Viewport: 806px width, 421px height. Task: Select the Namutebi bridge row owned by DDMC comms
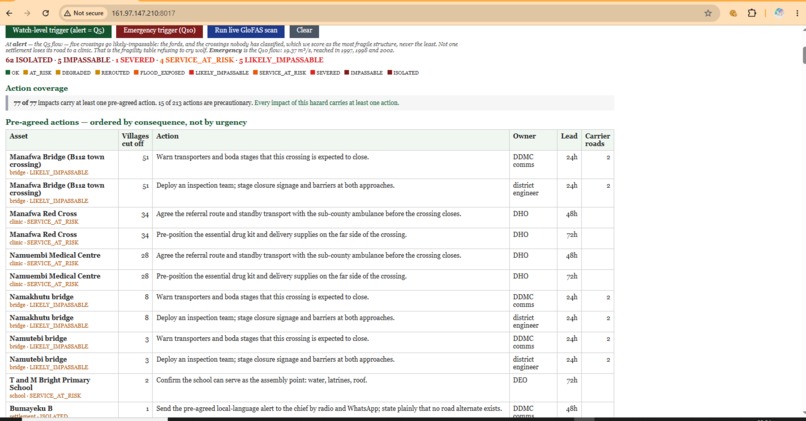tap(310, 342)
